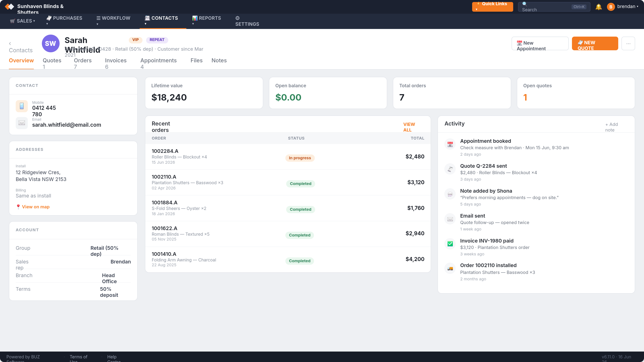
Task: Click the Settings gear icon
Action: tap(237, 18)
